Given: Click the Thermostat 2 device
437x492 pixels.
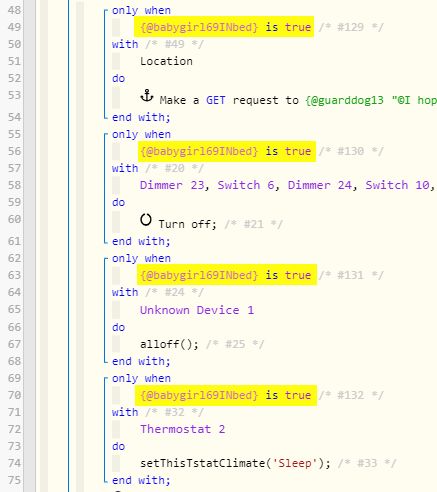Looking at the screenshot, I should [x=182, y=429].
